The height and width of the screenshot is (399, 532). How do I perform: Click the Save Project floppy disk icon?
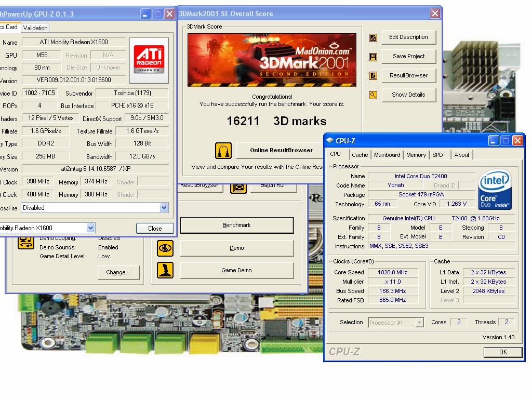click(373, 57)
